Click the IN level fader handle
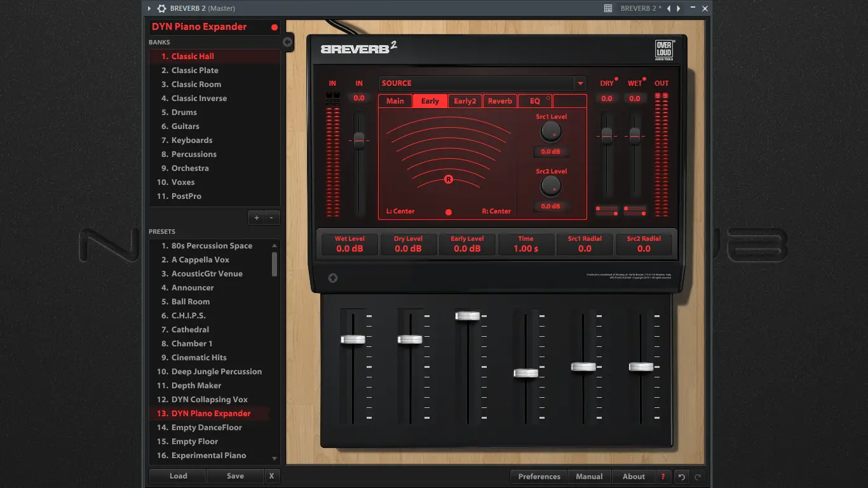868x488 pixels. (x=359, y=140)
